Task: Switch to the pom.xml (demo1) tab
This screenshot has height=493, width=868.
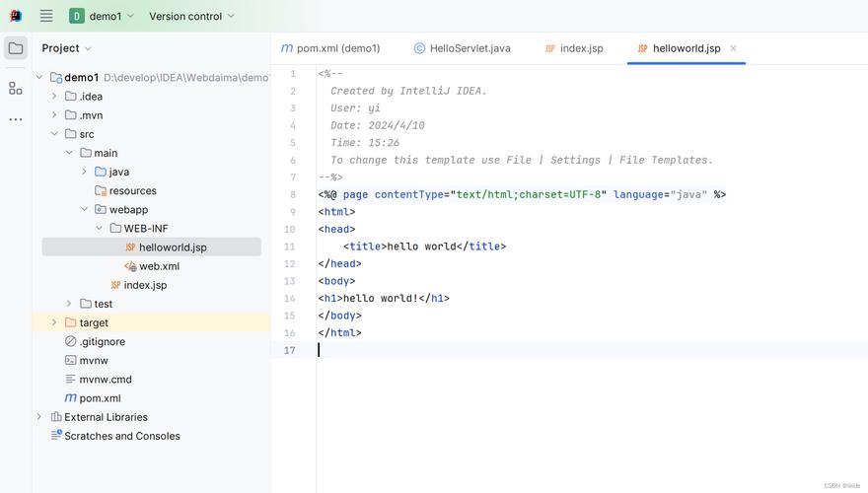Action: coord(330,48)
